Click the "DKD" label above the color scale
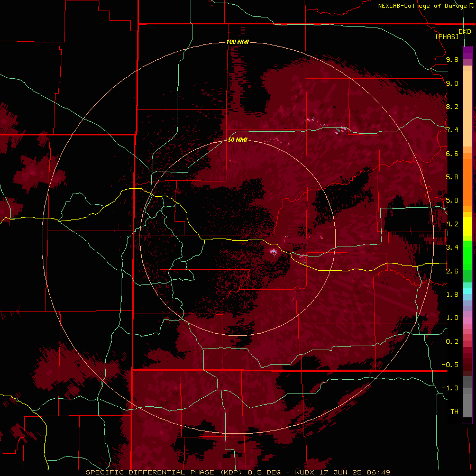Image resolution: width=476 pixels, height=476 pixels. 465,32
